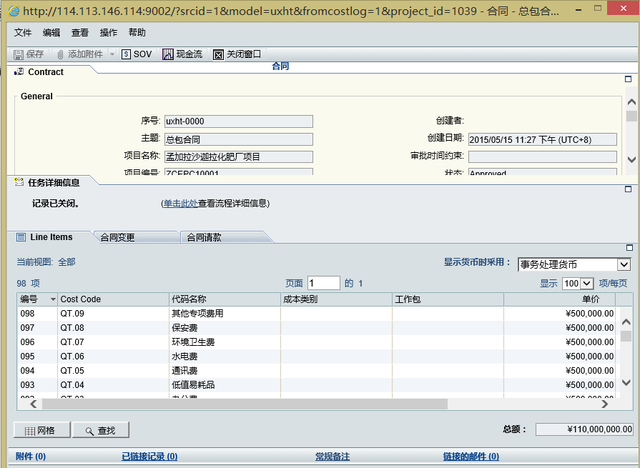Open the 操作 menu
Image resolution: width=640 pixels, height=468 pixels.
tap(109, 33)
